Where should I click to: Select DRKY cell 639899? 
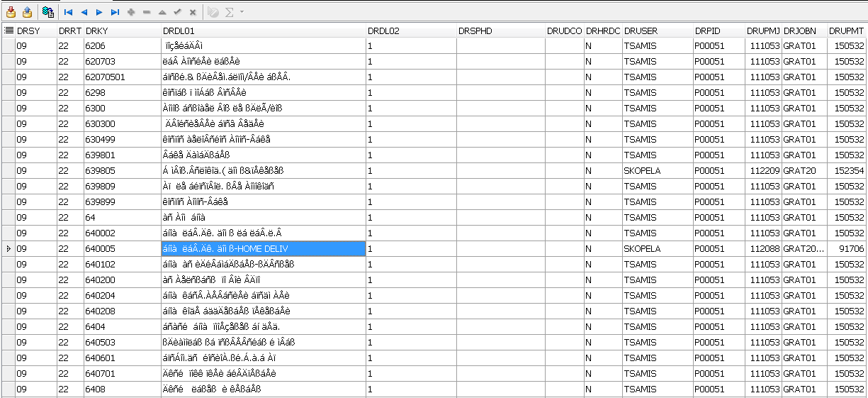122,202
